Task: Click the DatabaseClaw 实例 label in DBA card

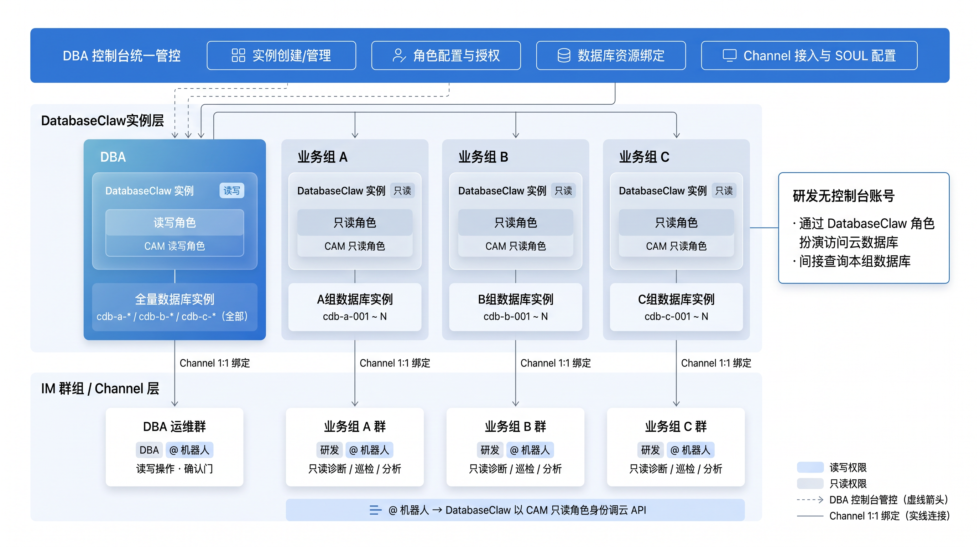Action: click(150, 191)
